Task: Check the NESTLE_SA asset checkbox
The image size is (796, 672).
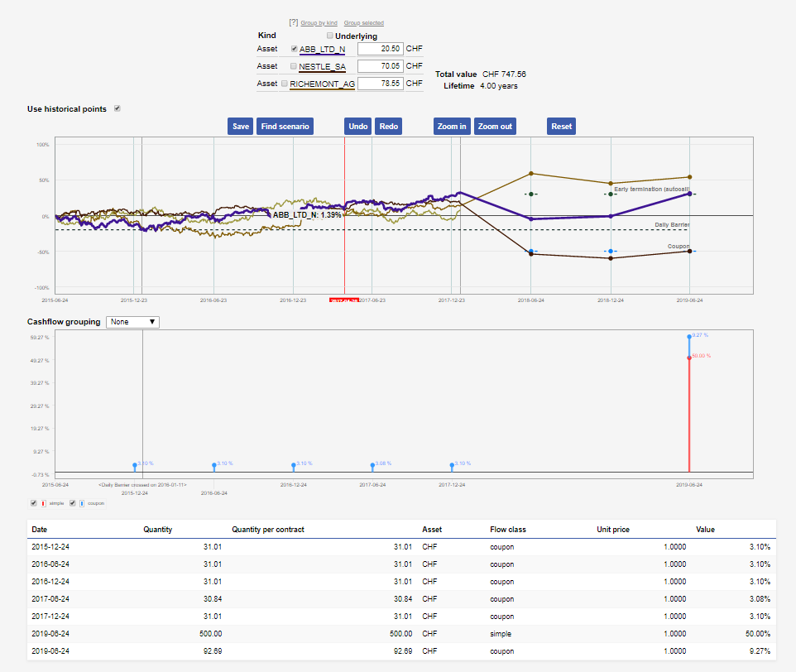Action: click(x=294, y=66)
